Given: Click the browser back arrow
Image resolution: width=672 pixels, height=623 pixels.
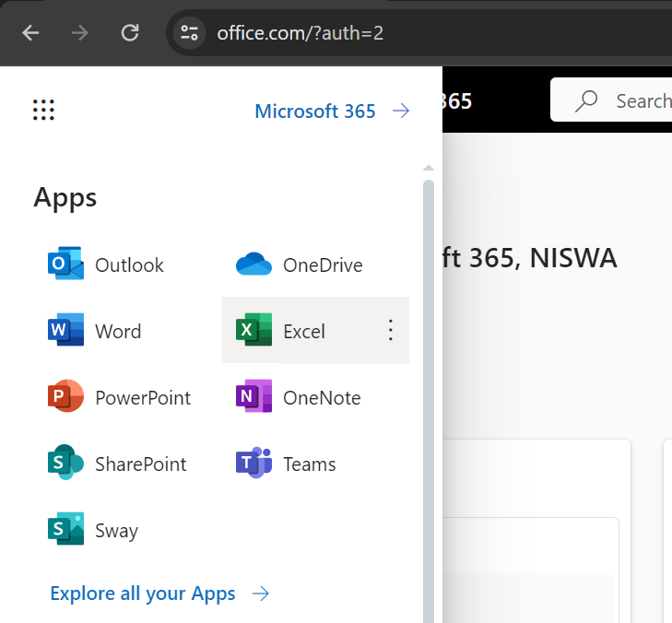Looking at the screenshot, I should 30,32.
